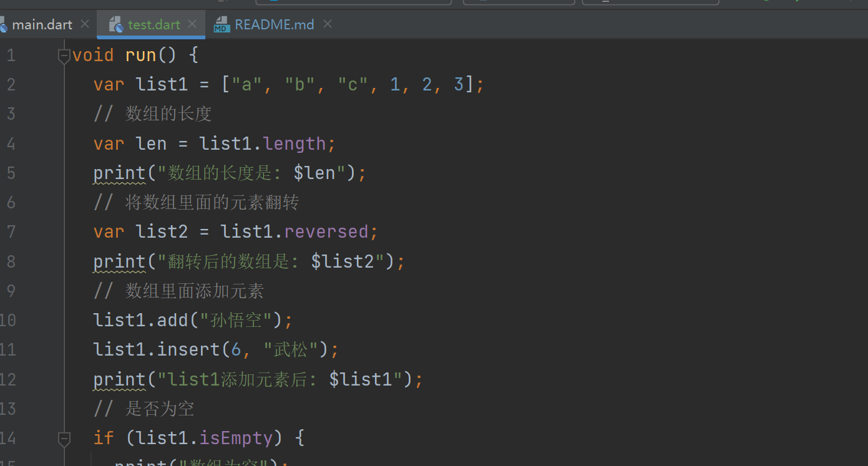
Task: Click the 'run' function name
Action: (x=140, y=55)
